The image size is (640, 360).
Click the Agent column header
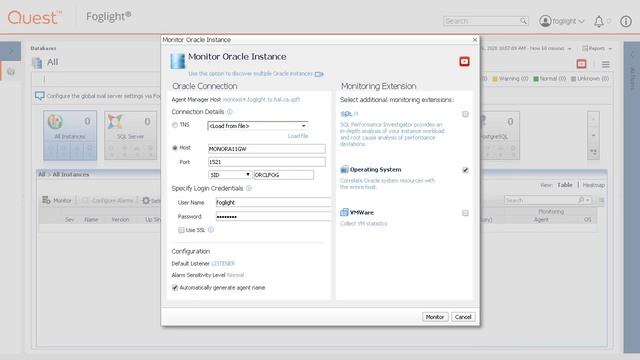pos(541,220)
